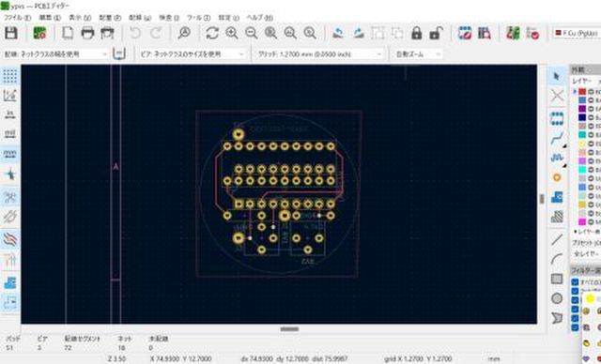Open the zoom level dropdown
The image size is (601, 364).
(417, 54)
